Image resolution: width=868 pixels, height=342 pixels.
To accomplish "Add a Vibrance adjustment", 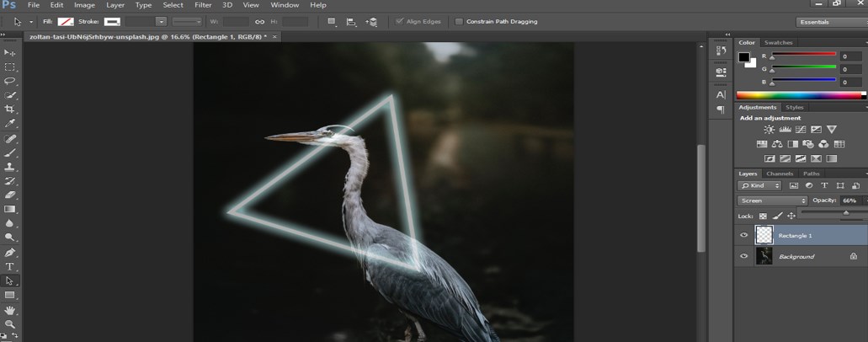I will 832,129.
